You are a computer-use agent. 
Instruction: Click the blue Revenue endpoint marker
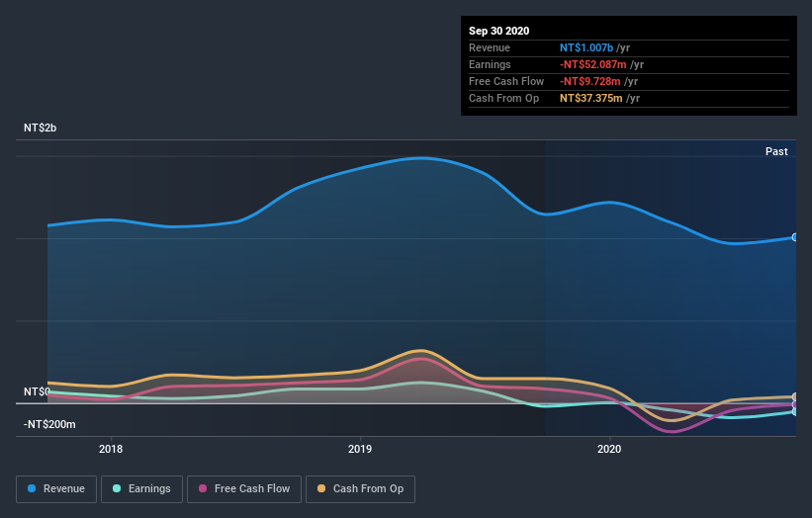click(795, 237)
